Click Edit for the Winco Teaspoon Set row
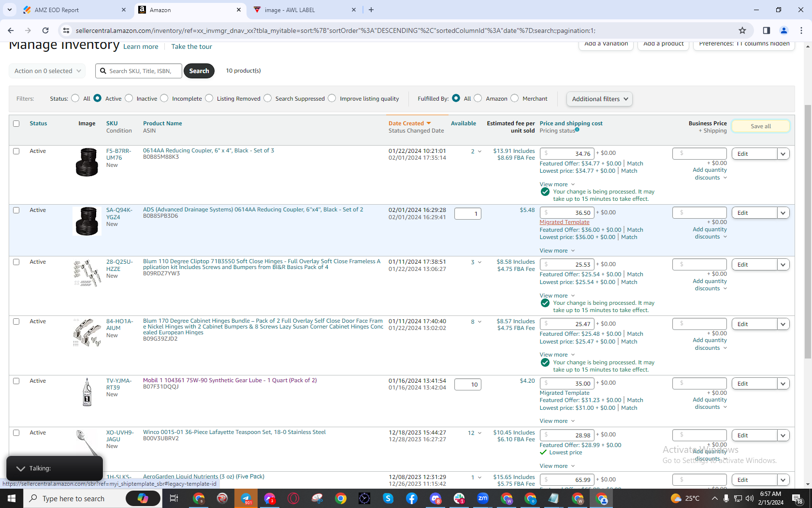 pyautogui.click(x=754, y=435)
